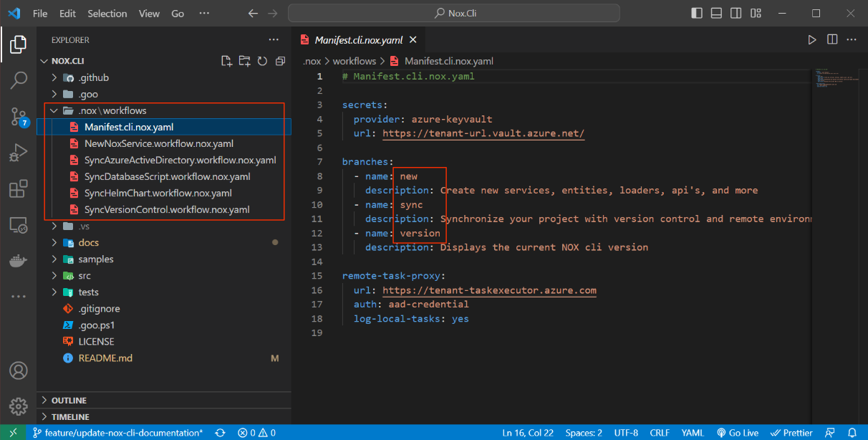Image resolution: width=868 pixels, height=440 pixels.
Task: Click the New Folder icon in Explorer
Action: pos(244,61)
